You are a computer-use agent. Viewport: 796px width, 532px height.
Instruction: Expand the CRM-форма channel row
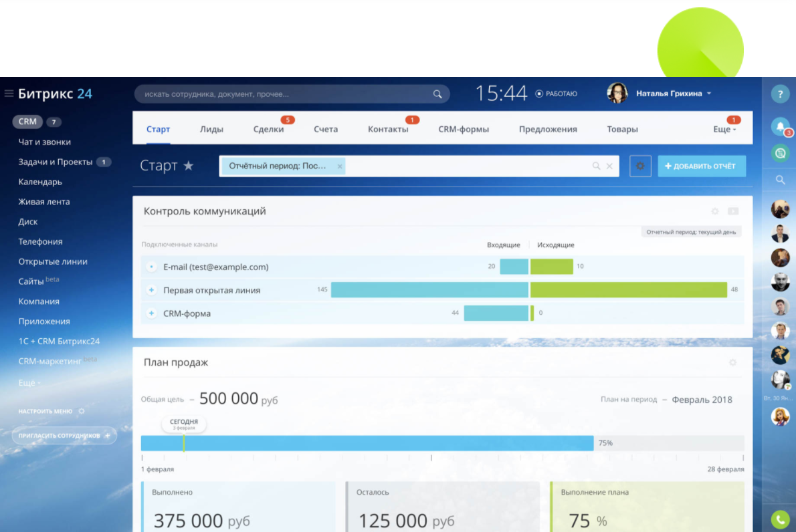coord(151,313)
